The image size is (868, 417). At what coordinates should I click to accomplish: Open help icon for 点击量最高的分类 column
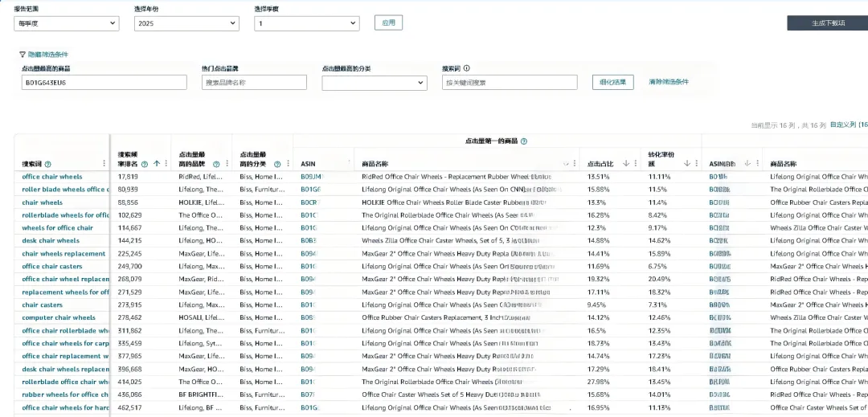pos(277,164)
